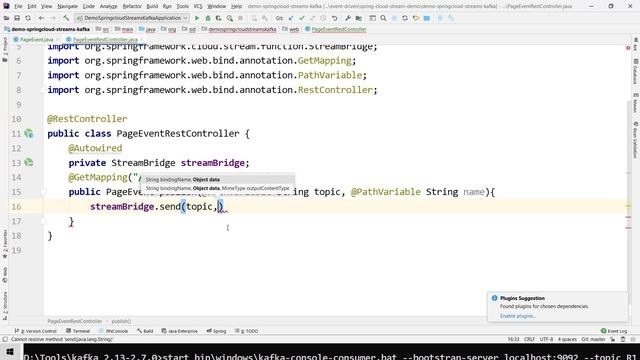The height and width of the screenshot is (360, 640).
Task: Open the Terminal tool window
Action: coord(78,331)
